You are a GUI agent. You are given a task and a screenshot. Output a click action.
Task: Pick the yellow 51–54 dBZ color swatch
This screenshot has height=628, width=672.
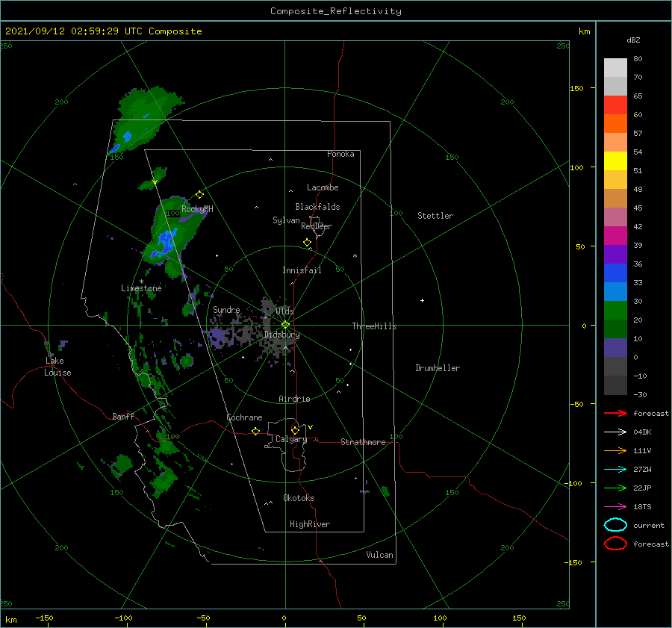[x=615, y=161]
